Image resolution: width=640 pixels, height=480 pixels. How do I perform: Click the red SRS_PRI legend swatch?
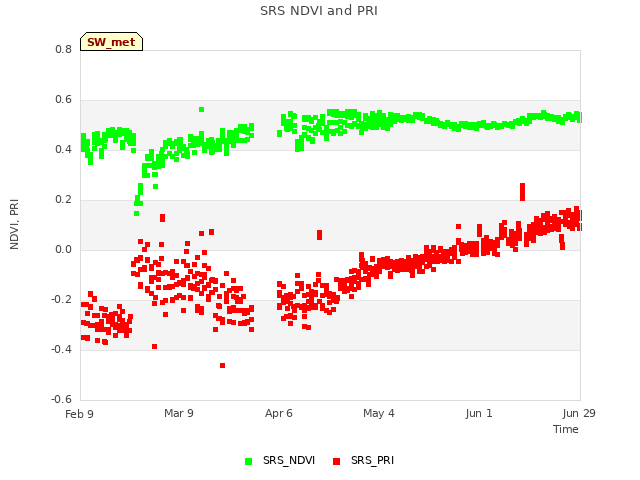(x=336, y=461)
